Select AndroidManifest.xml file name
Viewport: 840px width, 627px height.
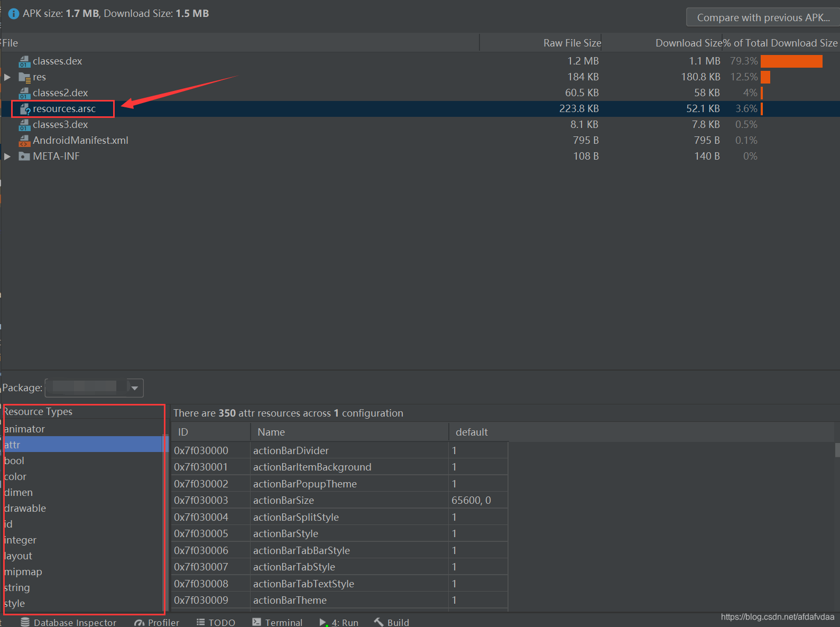point(80,141)
